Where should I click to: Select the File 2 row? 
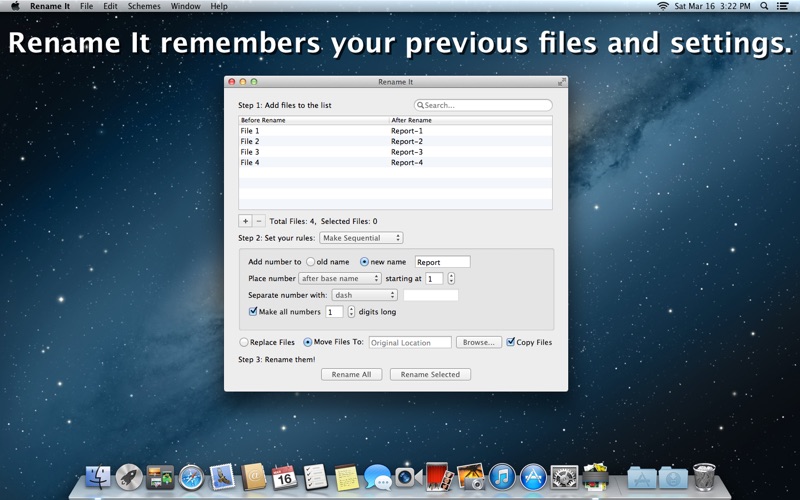click(x=395, y=141)
